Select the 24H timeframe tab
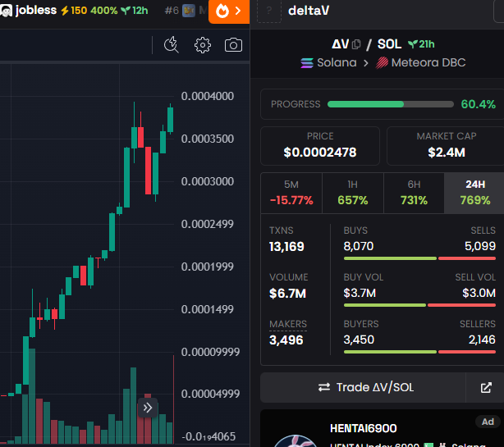The width and height of the screenshot is (504, 447). (x=474, y=193)
